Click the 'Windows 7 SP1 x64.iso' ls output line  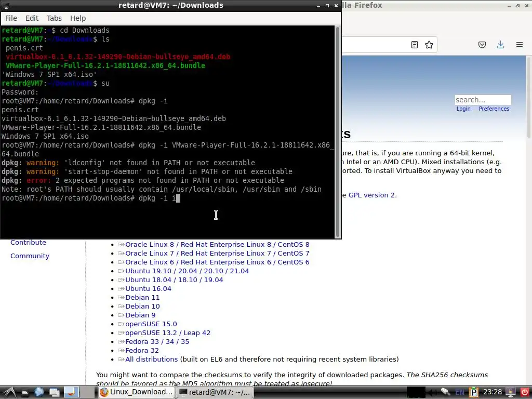[x=49, y=74]
